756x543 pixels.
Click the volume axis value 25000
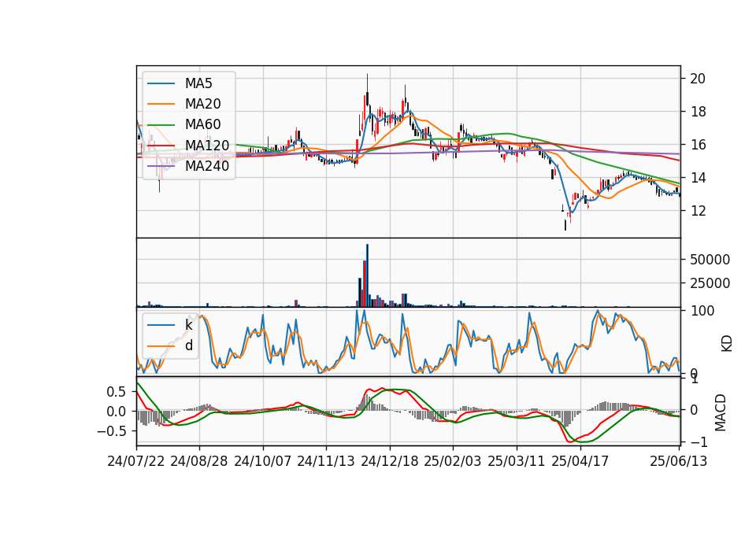coord(710,283)
